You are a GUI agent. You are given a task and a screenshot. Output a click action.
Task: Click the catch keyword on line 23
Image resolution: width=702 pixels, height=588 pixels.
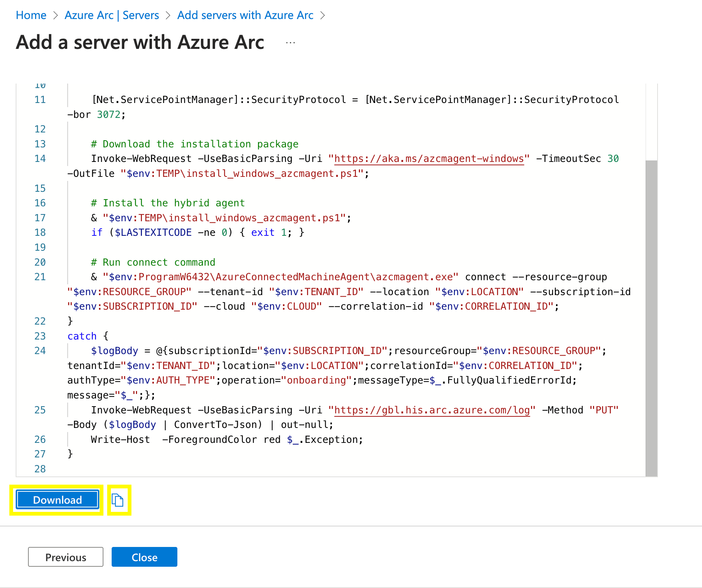[x=82, y=336]
